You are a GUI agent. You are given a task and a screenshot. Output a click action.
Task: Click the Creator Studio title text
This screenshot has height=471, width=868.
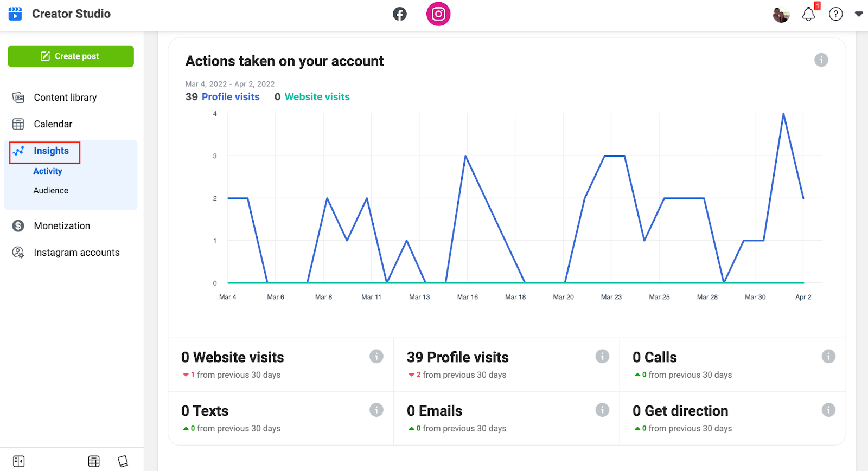point(71,14)
